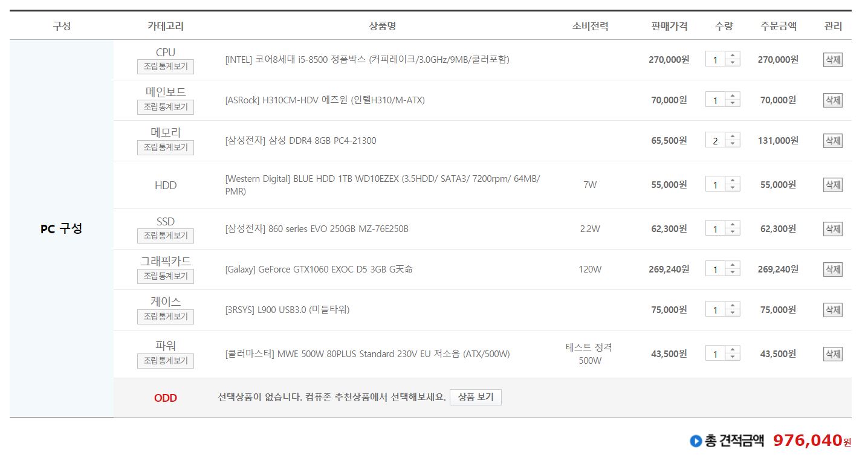Increase memory quantity with up arrow
Screen dimensions: 868x458
tap(733, 137)
